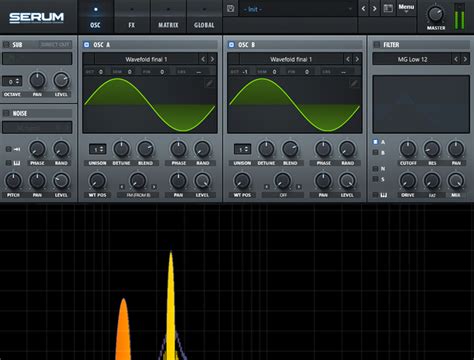The image size is (474, 360).
Task: Adjust OSC B unison voices stepper
Action: (x=242, y=150)
